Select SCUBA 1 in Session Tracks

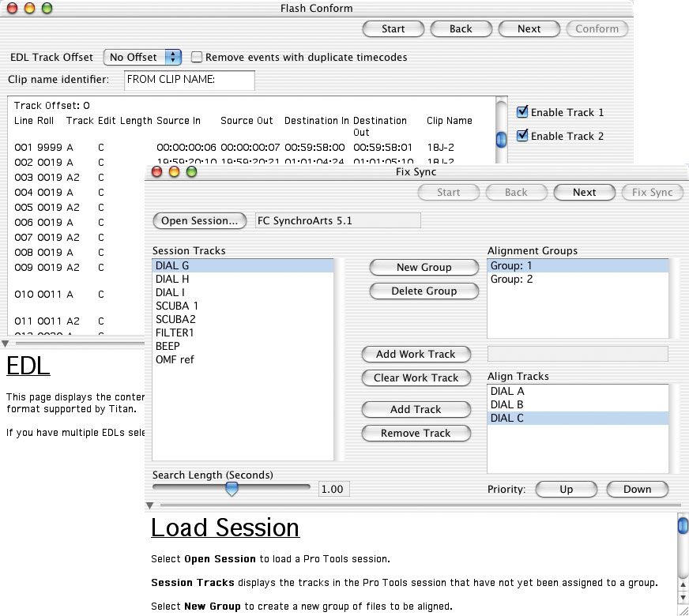pyautogui.click(x=177, y=306)
